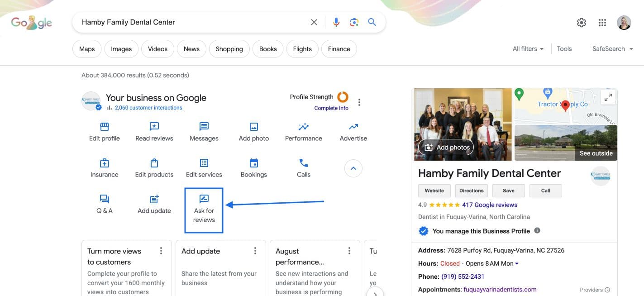
Task: Open the Google account avatar
Action: [624, 23]
